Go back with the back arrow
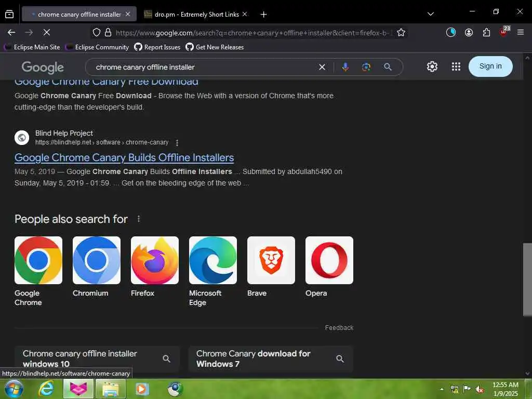532x399 pixels. click(x=11, y=33)
